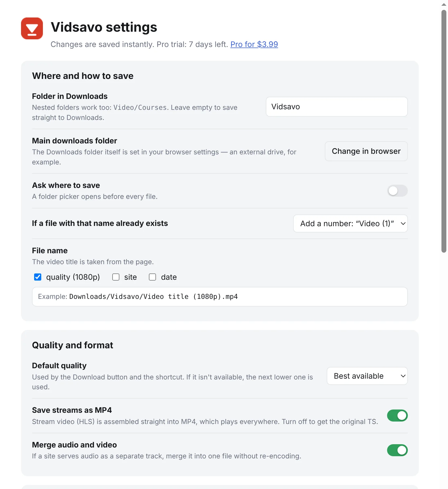This screenshot has width=448, height=489.
Task: Uncheck the quality (1080p) checkbox
Action: [x=38, y=277]
